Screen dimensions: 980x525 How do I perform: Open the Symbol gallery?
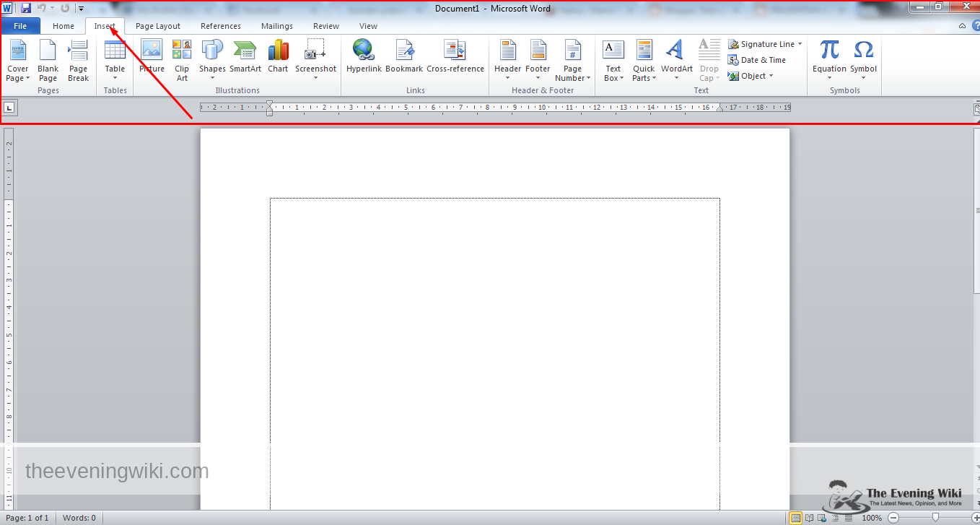click(863, 61)
